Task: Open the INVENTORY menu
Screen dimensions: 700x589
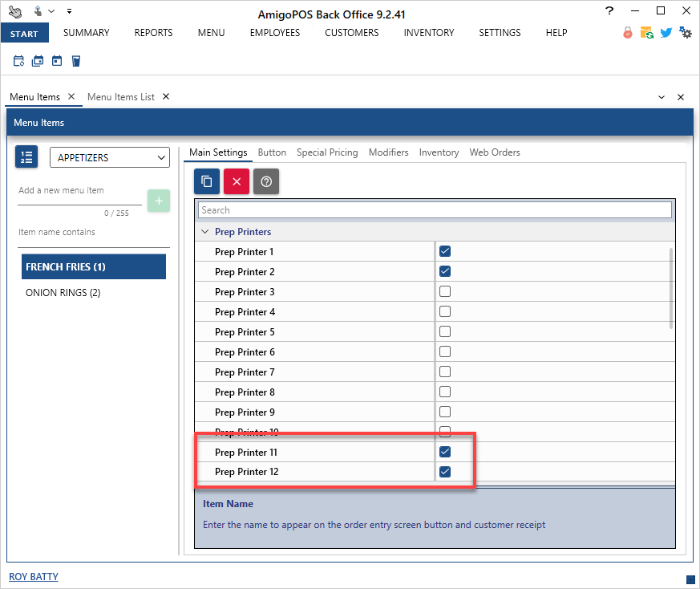Action: [x=428, y=33]
